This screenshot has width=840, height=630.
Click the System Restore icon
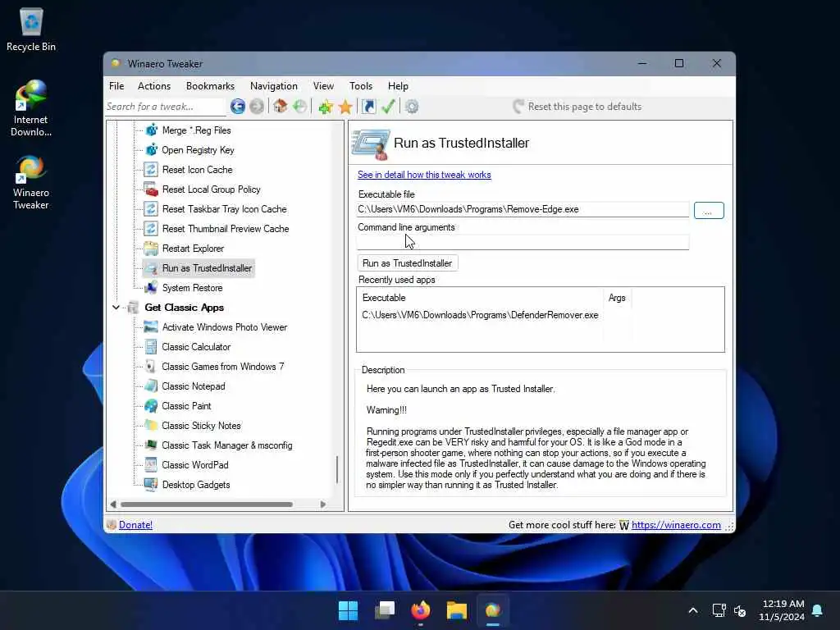tap(151, 288)
